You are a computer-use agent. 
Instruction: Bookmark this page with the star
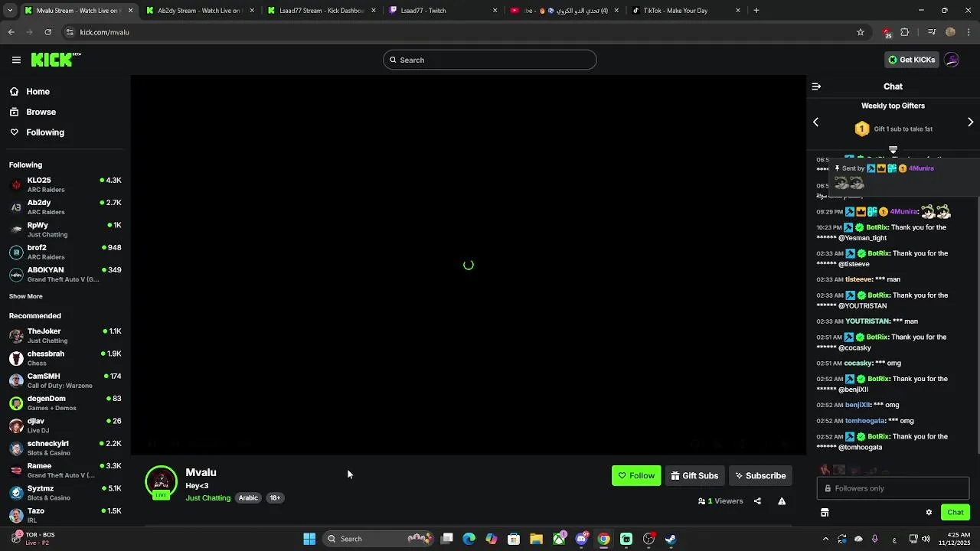pyautogui.click(x=861, y=32)
